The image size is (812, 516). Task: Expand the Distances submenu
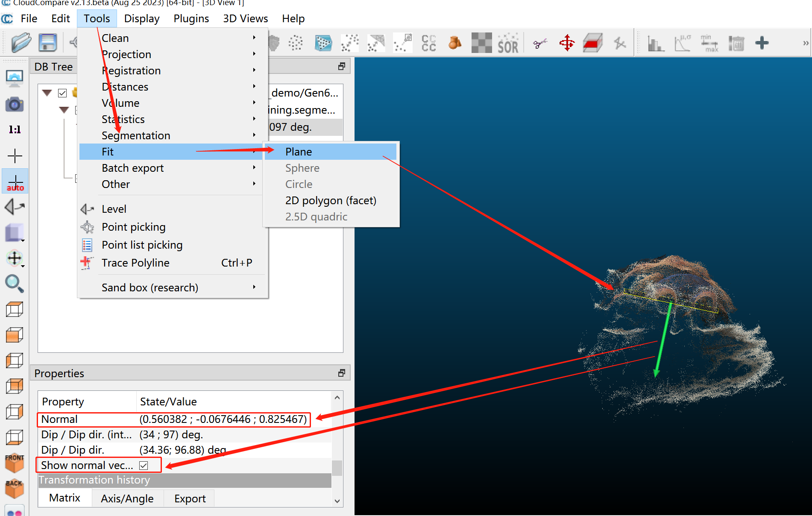[x=173, y=87]
